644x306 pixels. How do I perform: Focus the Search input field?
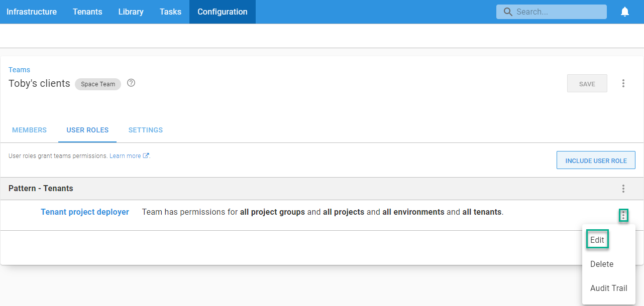558,12
